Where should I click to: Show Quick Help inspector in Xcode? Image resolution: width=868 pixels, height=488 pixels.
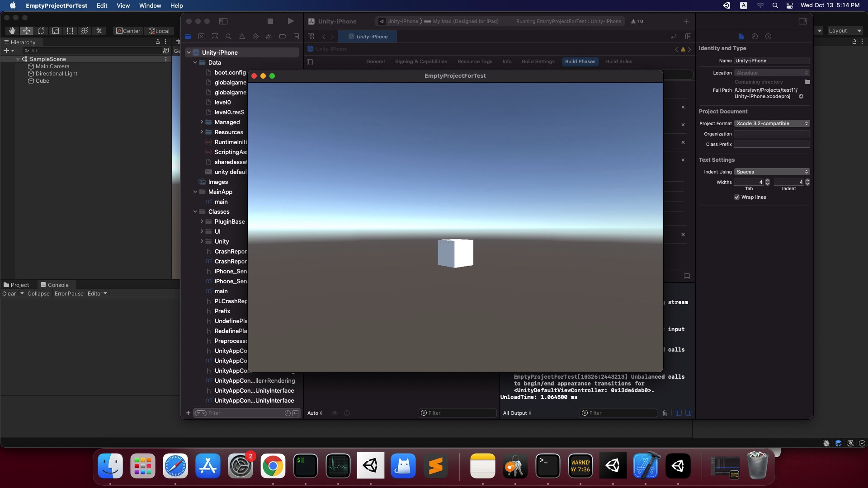768,37
